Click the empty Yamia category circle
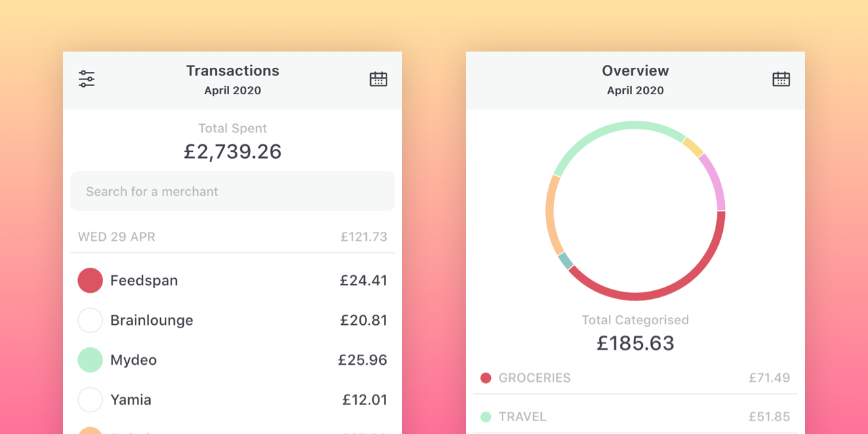Image resolution: width=868 pixels, height=434 pixels. [x=90, y=400]
